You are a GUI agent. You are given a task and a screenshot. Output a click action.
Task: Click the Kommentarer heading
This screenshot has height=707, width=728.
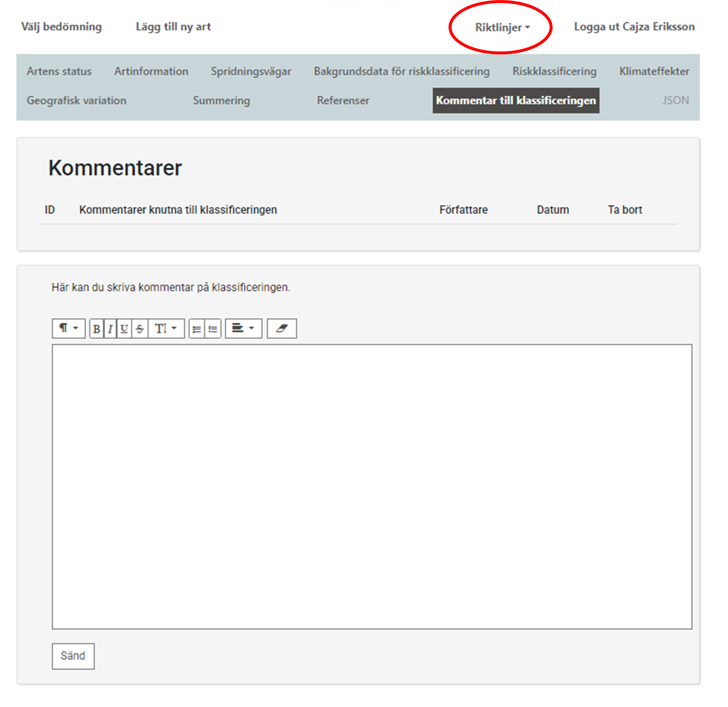pos(115,168)
